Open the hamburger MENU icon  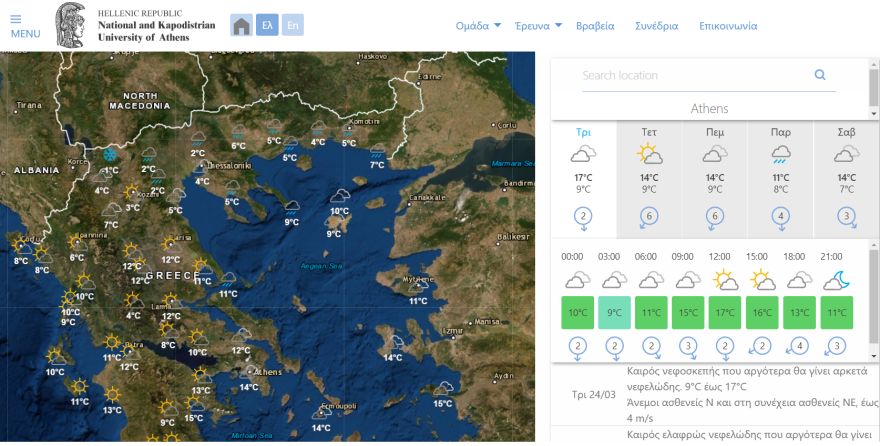pyautogui.click(x=24, y=25)
